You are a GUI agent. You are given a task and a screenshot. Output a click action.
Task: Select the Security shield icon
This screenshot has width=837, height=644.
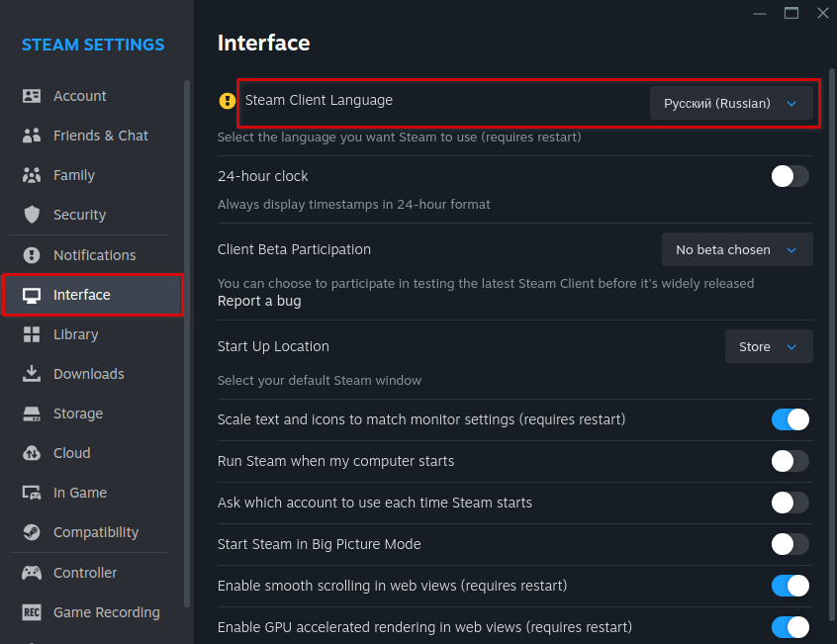pos(32,215)
